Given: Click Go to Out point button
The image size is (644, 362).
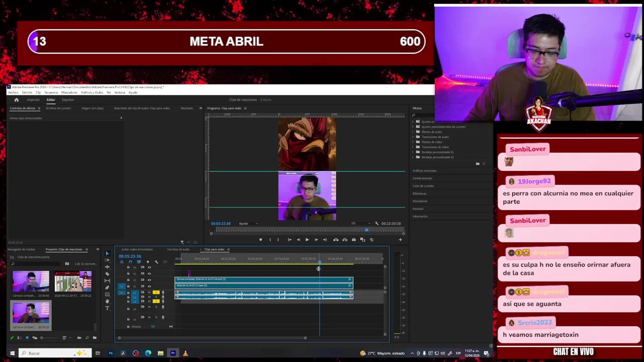Looking at the screenshot, I should (325, 240).
